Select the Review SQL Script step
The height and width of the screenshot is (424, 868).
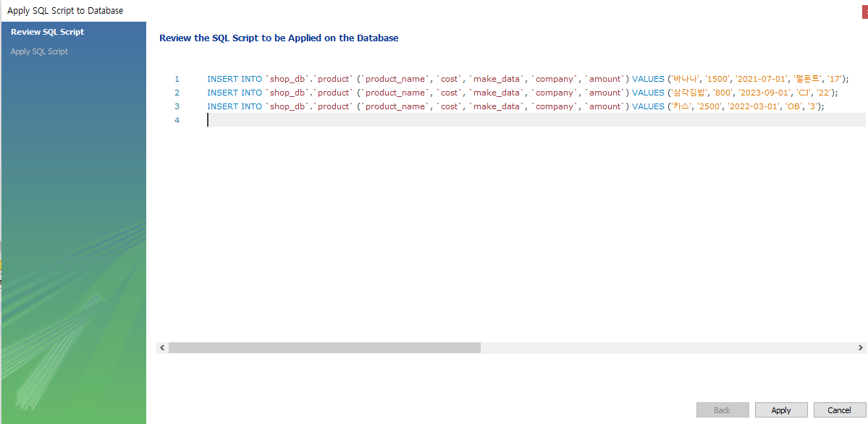tap(48, 32)
